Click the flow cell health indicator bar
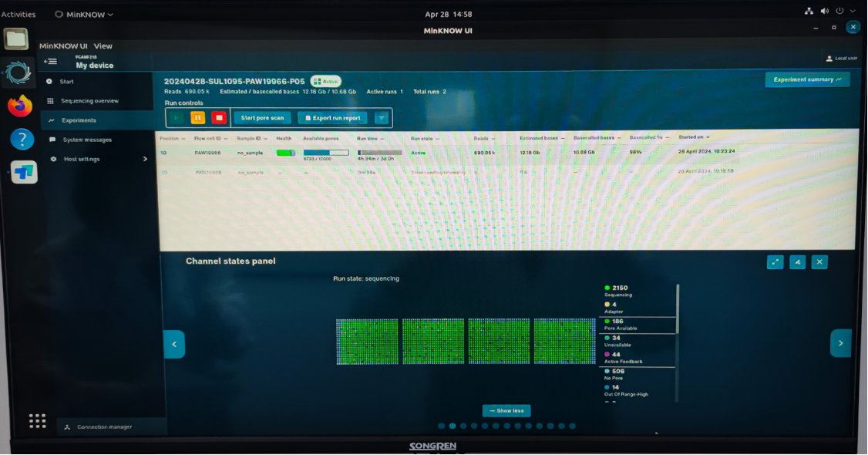The width and height of the screenshot is (868, 455). point(286,153)
